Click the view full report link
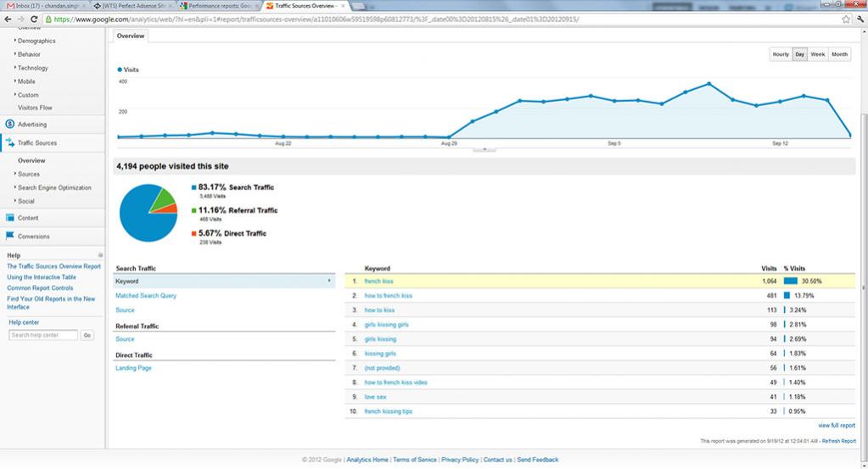The image size is (868, 469). click(837, 425)
